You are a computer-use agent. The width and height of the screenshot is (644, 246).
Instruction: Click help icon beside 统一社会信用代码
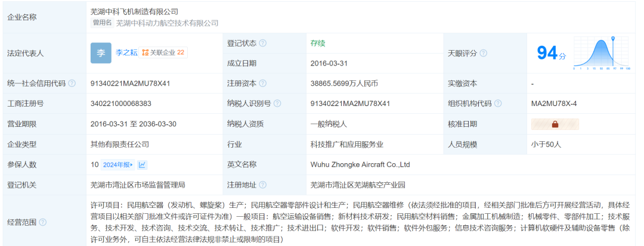pyautogui.click(x=72, y=83)
